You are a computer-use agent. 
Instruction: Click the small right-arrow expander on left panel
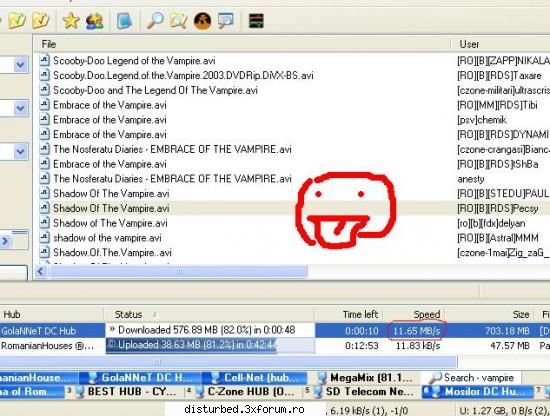click(x=5, y=241)
